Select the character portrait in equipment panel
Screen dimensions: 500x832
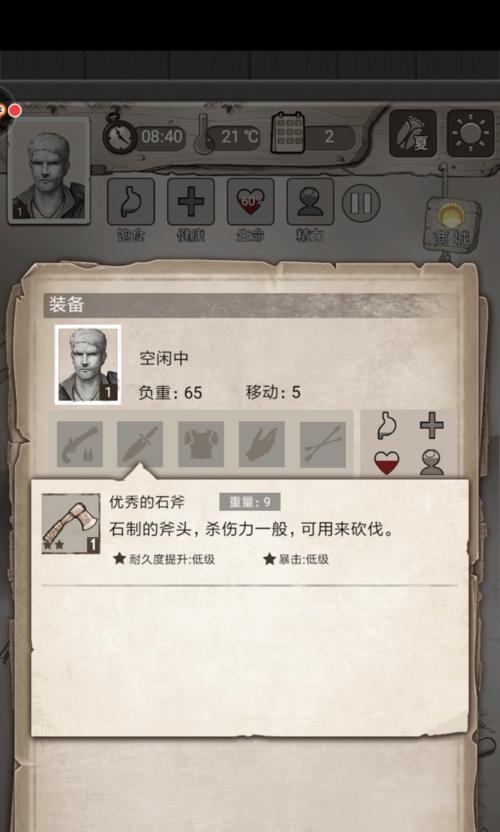point(88,365)
